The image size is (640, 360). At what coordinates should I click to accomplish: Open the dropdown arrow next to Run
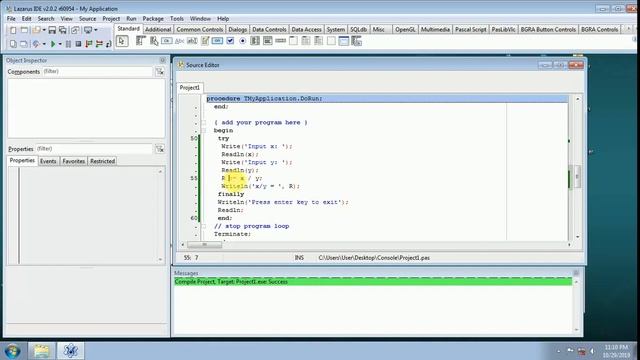coord(60,44)
